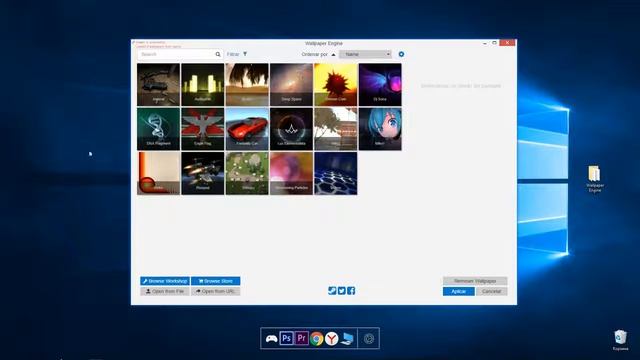640x360 pixels.
Task: Open the circular settings icon in dock
Action: (x=369, y=338)
